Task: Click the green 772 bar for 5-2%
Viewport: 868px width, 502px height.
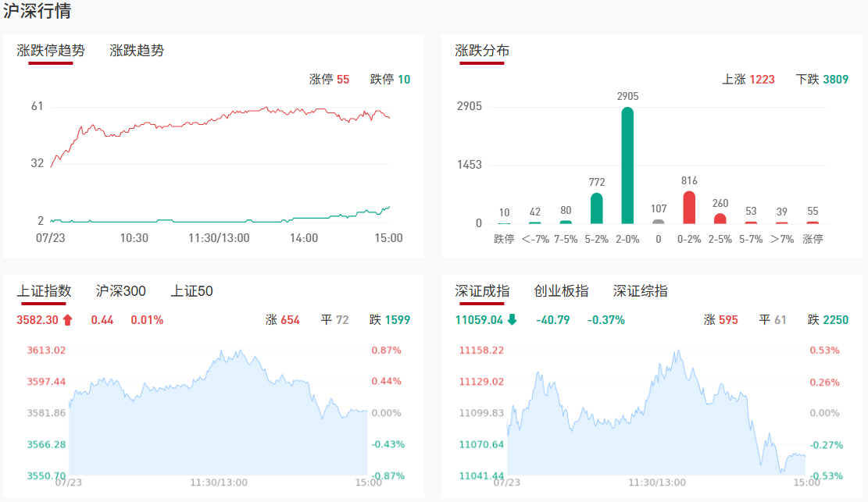Action: tap(597, 208)
